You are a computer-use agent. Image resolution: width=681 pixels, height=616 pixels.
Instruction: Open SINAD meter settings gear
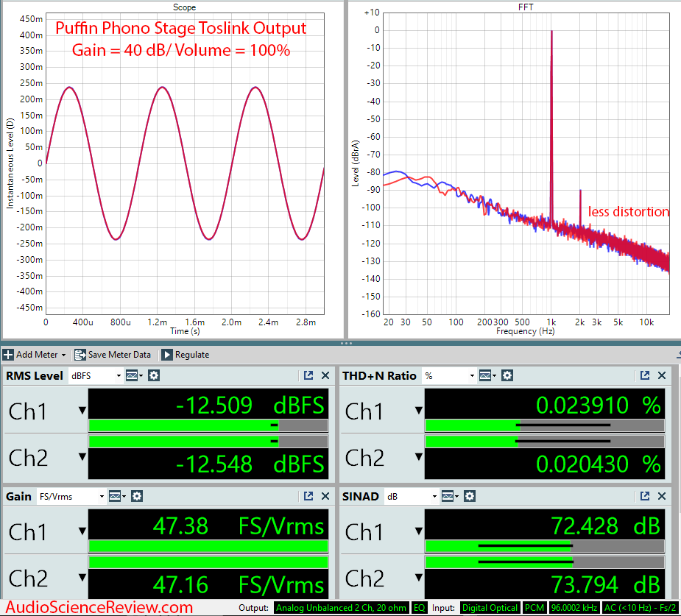point(470,496)
